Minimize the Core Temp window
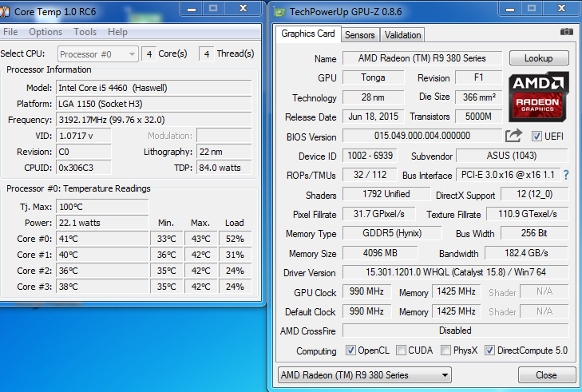The width and height of the screenshot is (582, 392). point(192,9)
